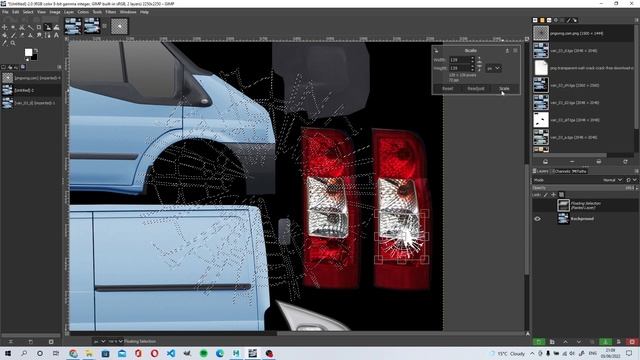Viewport: 640px width, 360px height.
Task: Select the Color Picker tool in the toolbox
Action: tap(4, 43)
